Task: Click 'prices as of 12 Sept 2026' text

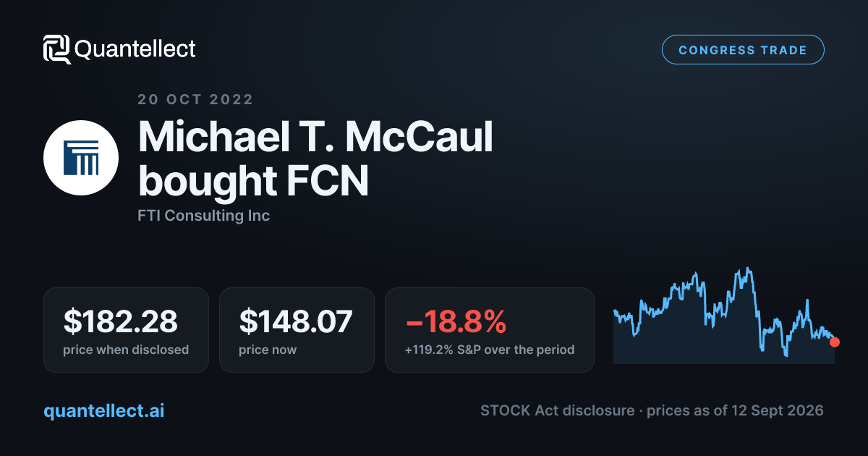Action: click(x=735, y=410)
